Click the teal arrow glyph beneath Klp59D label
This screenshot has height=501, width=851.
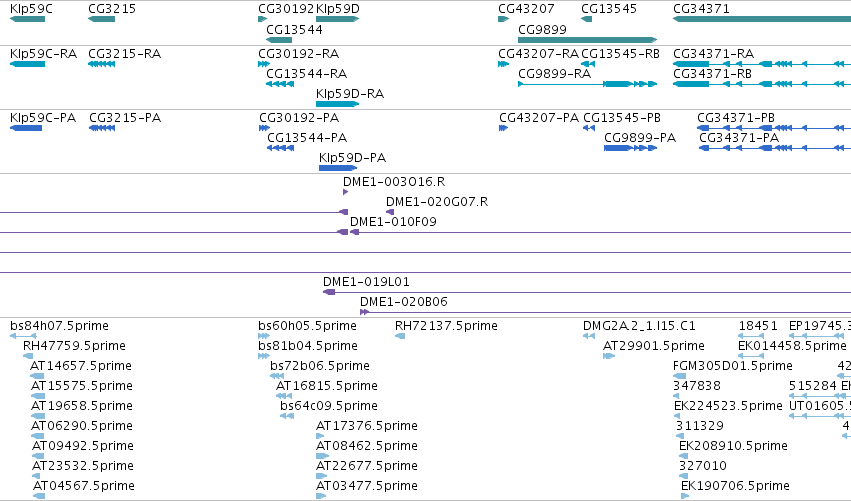point(338,19)
